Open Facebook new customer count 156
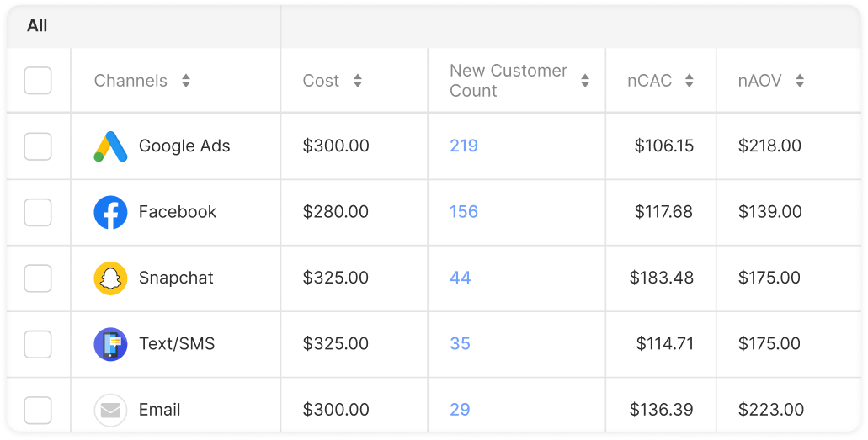The image size is (868, 440). pos(464,211)
